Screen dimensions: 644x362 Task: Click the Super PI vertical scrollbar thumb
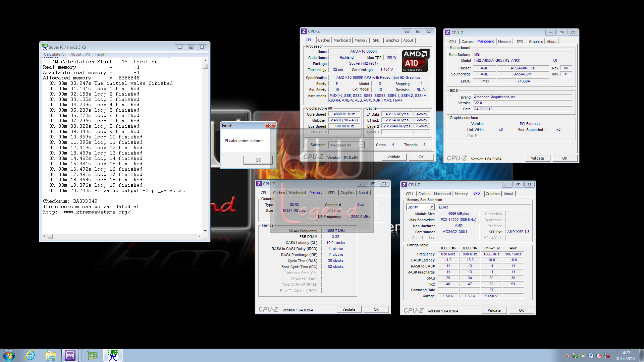tap(205, 66)
